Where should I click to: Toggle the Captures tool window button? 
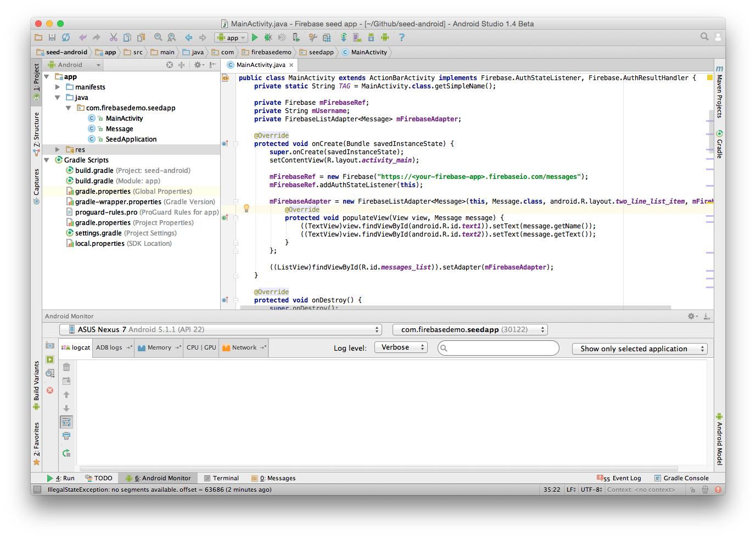pyautogui.click(x=36, y=187)
